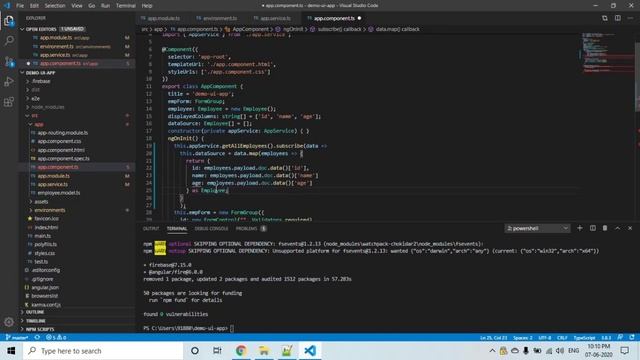Click the master branch status bar item

click(x=17, y=338)
